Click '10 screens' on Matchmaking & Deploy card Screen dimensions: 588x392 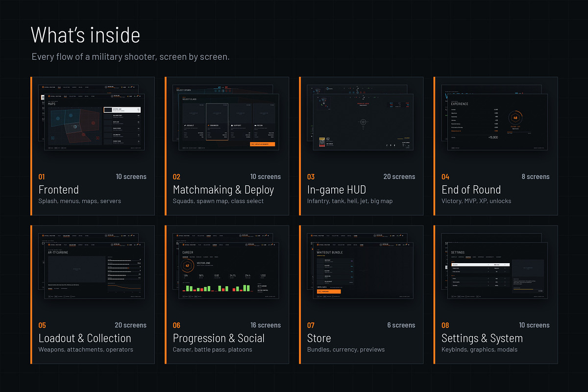(265, 176)
